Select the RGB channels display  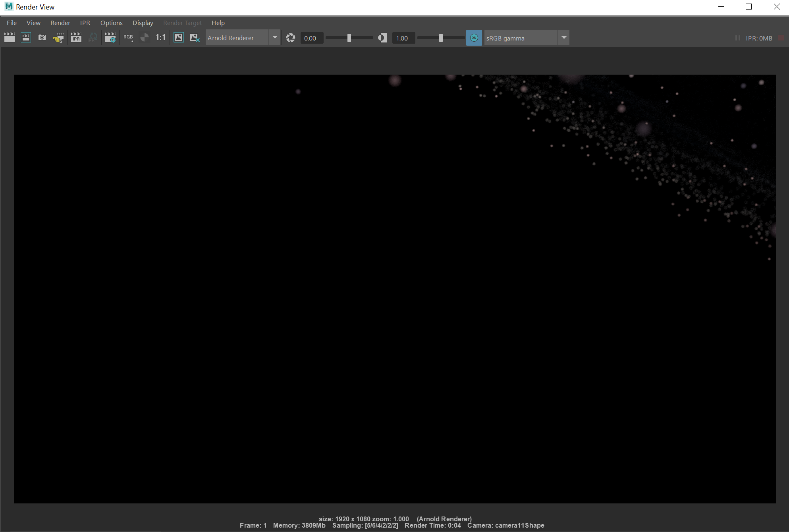[127, 36]
